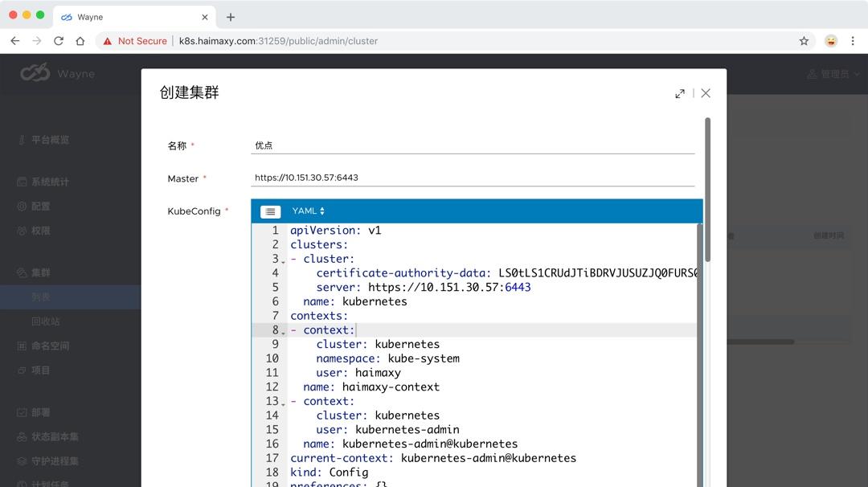Click the address bar URL
Viewport: 868px width, 487px height.
[278, 41]
